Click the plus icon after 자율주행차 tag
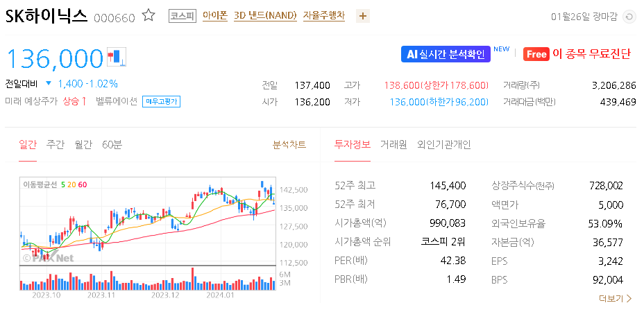Viewport: 644px width, 312px height. click(363, 17)
